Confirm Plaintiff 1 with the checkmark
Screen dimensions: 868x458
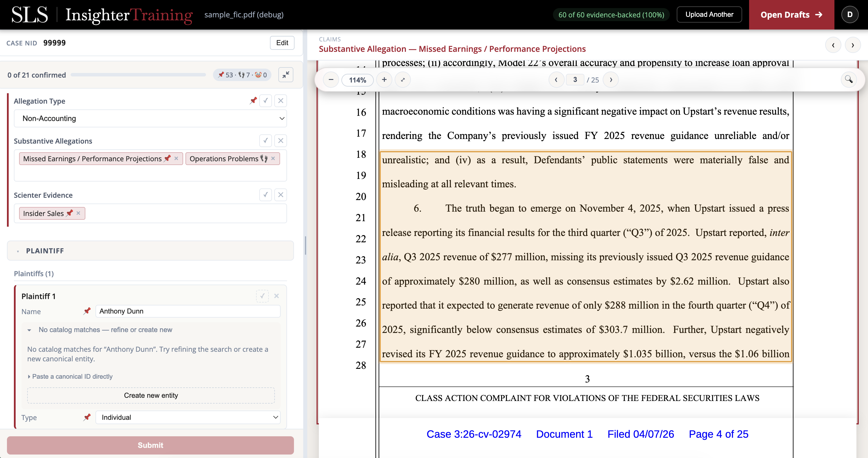pyautogui.click(x=262, y=296)
